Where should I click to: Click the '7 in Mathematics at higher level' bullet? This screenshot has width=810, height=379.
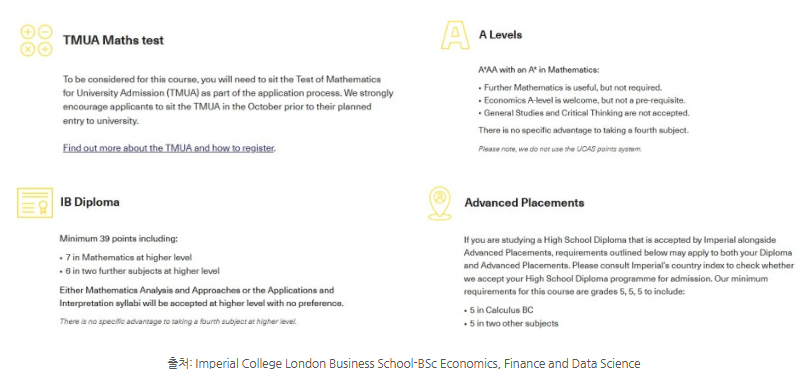[126, 257]
